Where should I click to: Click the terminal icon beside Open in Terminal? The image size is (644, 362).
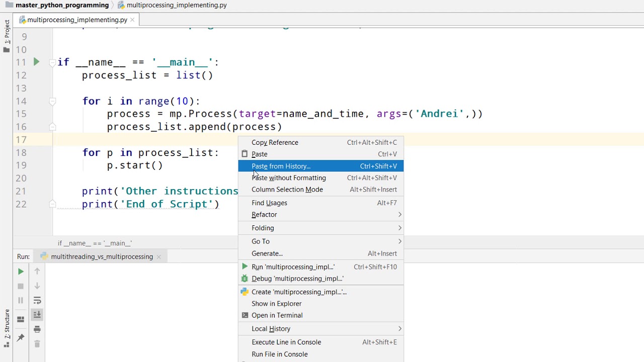click(245, 315)
